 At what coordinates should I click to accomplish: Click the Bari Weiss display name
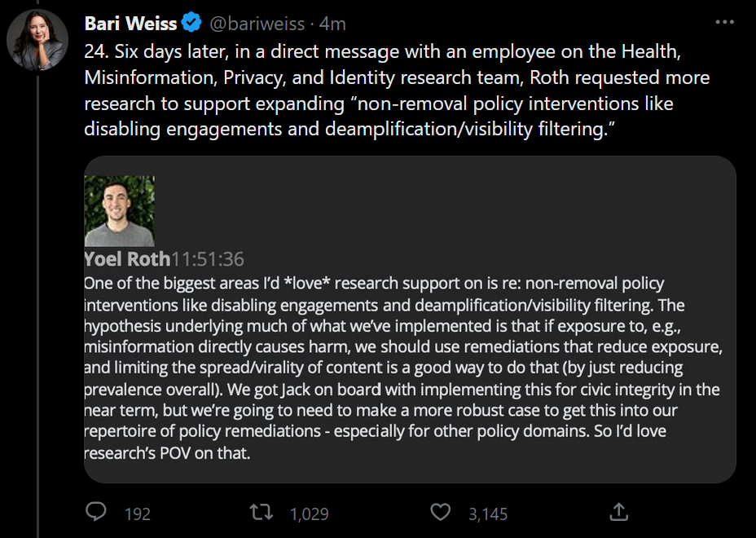pyautogui.click(x=130, y=24)
